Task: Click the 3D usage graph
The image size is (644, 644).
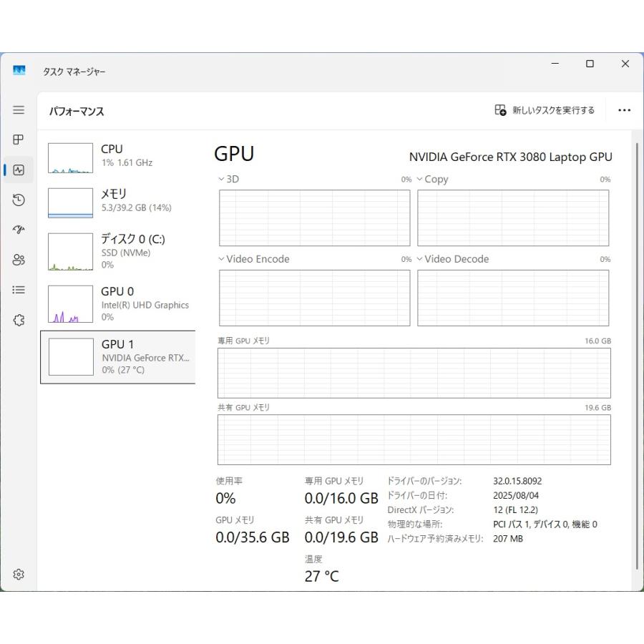Action: pyautogui.click(x=315, y=218)
